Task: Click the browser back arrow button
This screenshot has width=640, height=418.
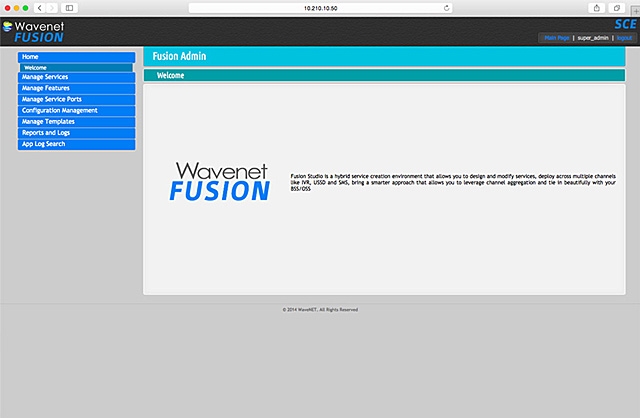Action: pyautogui.click(x=40, y=7)
